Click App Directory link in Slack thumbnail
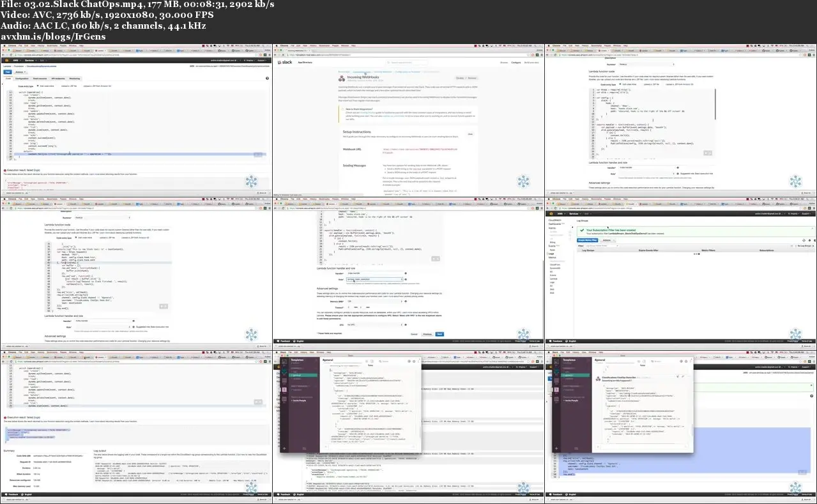 pos(305,63)
